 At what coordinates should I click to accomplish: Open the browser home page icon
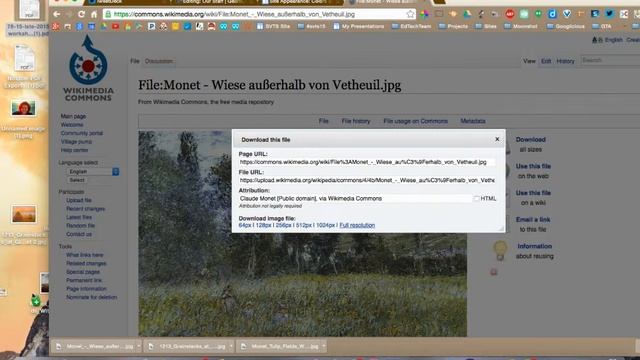tap(94, 14)
